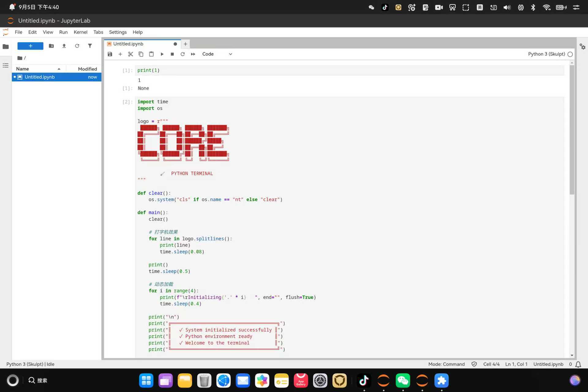Click the Python 3 (Skulpt) | Idle status

[x=30, y=364]
